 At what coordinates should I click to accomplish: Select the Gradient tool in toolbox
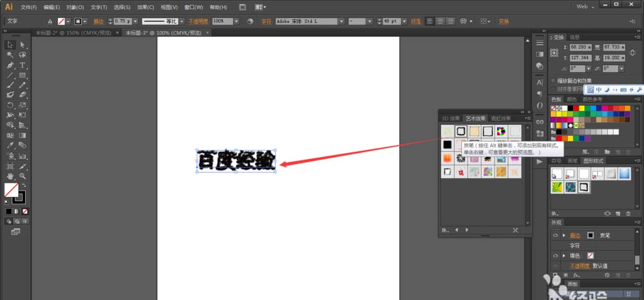(23, 135)
